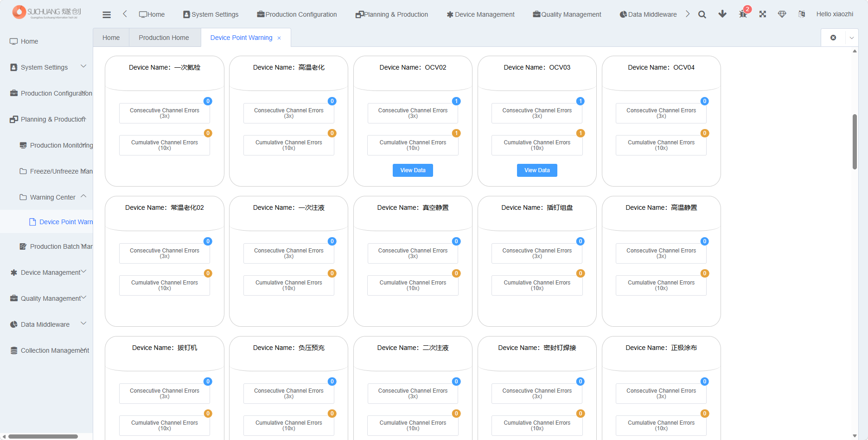This screenshot has width=868, height=440.
Task: Click the top nav right arrow
Action: [x=688, y=14]
